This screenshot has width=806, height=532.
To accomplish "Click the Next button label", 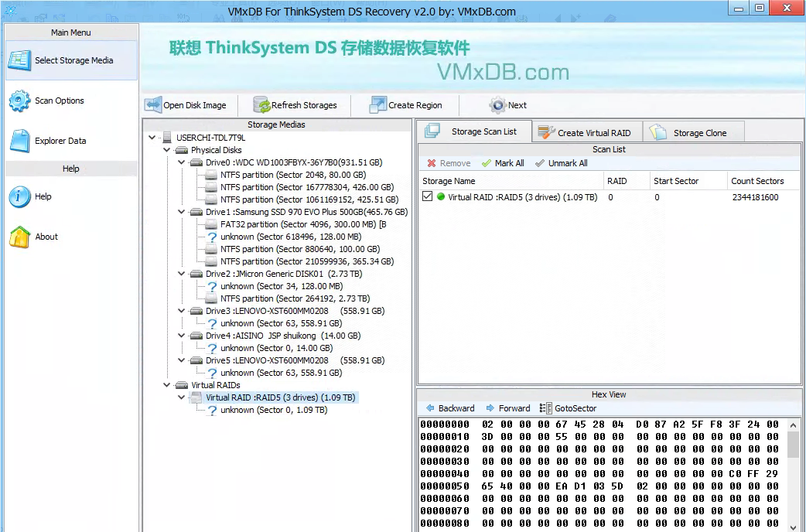I will coord(517,105).
